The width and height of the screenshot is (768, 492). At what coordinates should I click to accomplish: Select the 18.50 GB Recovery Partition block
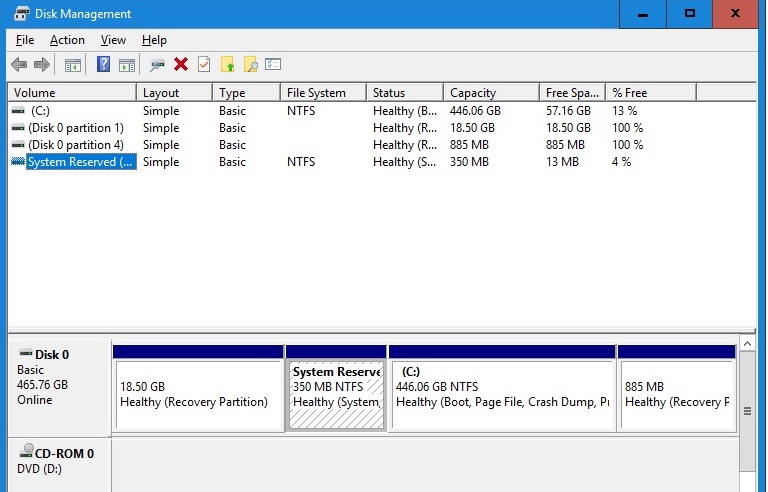[198, 387]
